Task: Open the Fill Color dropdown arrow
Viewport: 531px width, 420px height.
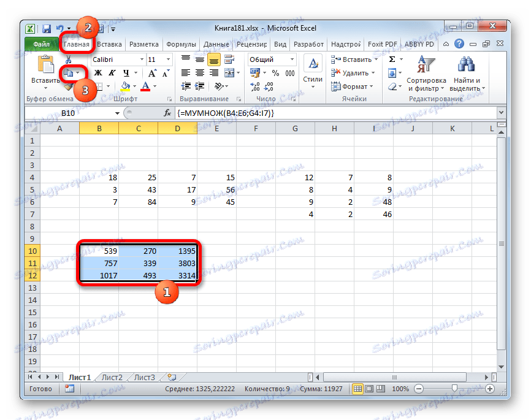Action: (x=134, y=85)
